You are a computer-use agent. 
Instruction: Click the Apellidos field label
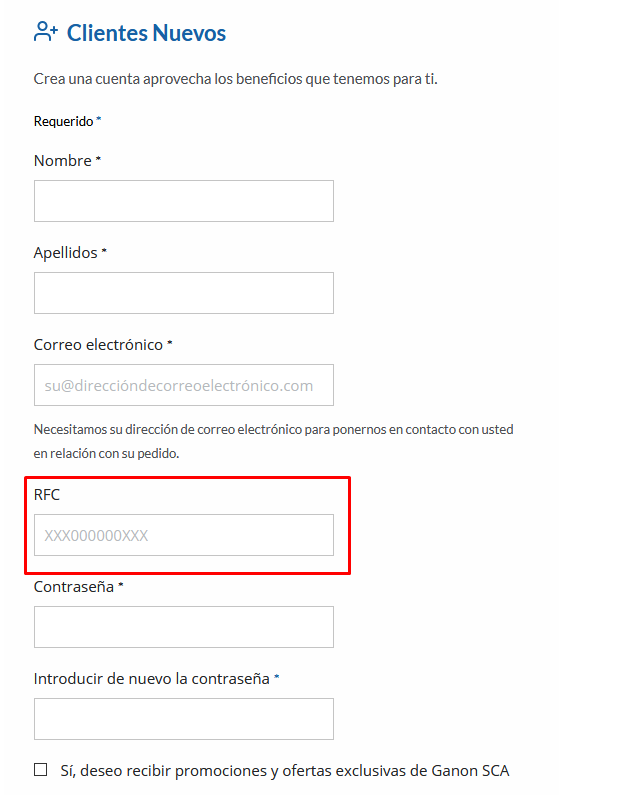pos(65,252)
